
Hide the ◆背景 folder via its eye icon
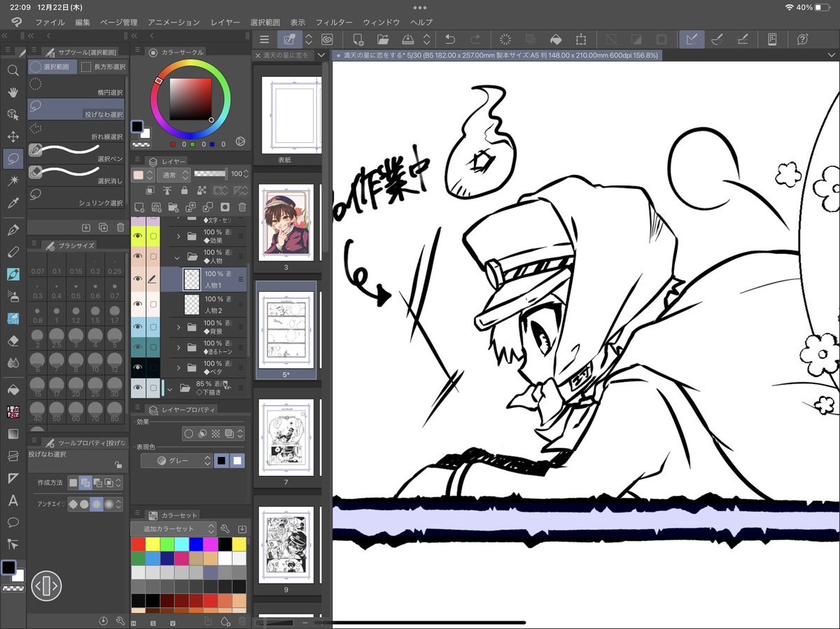click(138, 327)
